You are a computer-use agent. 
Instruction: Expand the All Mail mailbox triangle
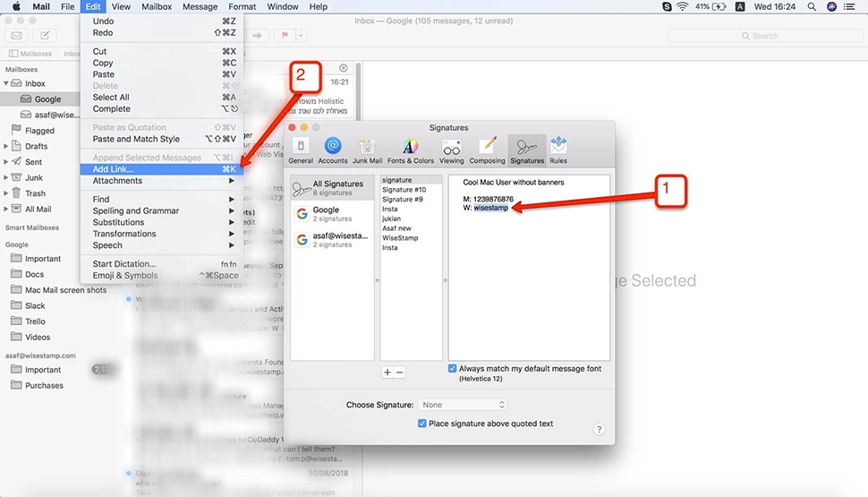tap(6, 209)
